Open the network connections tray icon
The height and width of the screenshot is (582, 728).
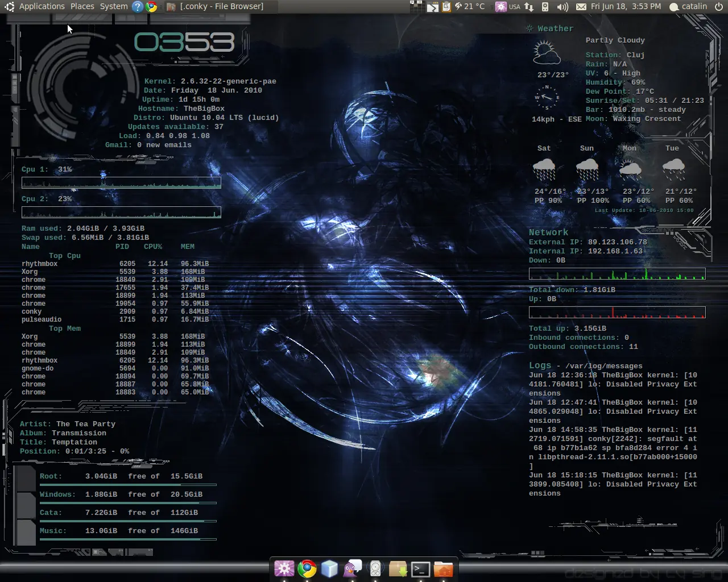(x=529, y=7)
